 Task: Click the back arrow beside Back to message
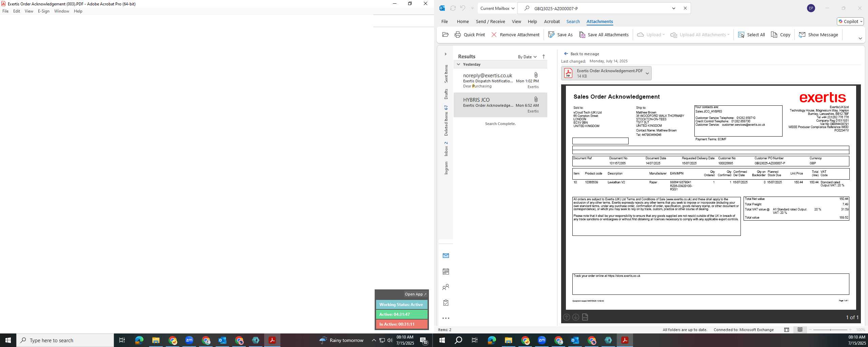click(x=566, y=54)
